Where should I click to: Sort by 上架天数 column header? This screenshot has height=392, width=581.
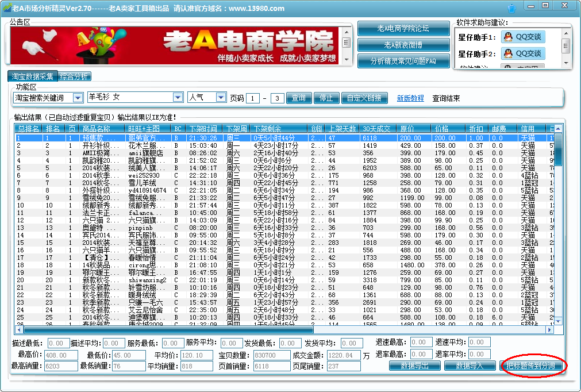tap(341, 129)
